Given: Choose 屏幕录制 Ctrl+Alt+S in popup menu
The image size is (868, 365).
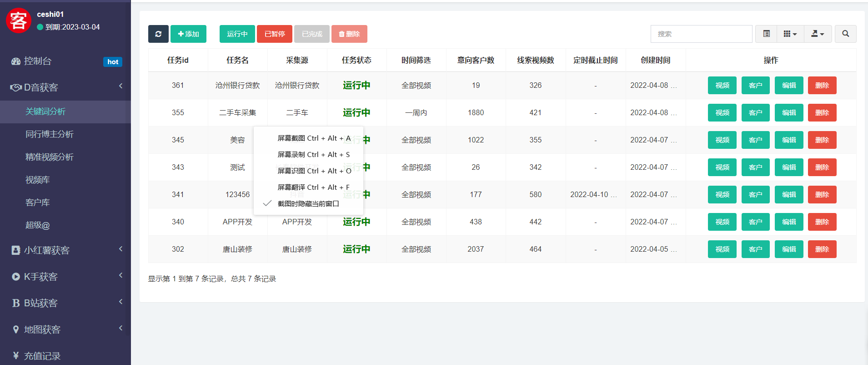Looking at the screenshot, I should click(x=309, y=155).
